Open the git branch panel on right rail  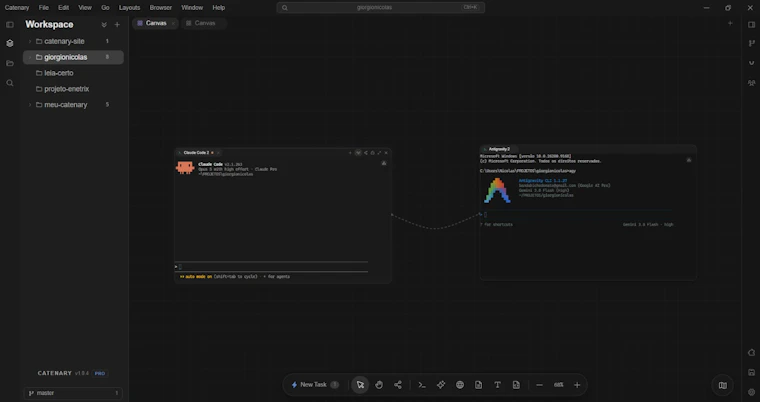pos(751,43)
